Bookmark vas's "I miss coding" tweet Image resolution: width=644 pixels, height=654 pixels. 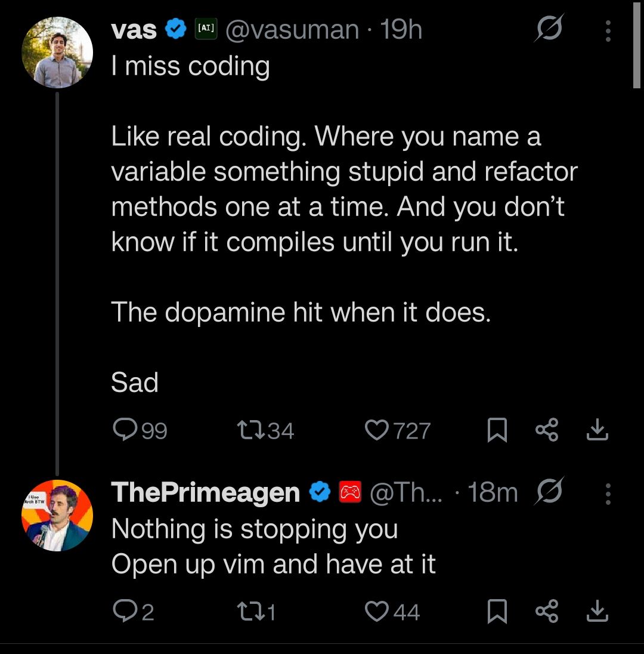[x=497, y=430]
